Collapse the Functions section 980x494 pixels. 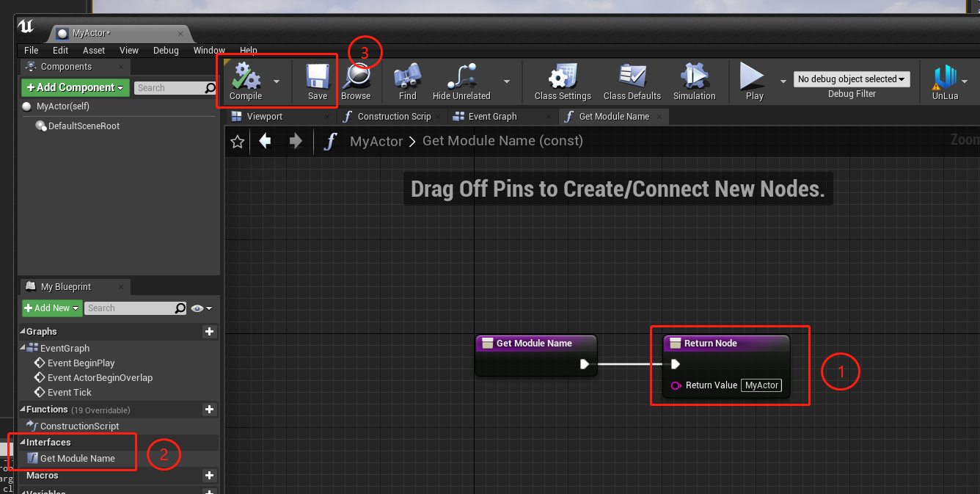23,410
